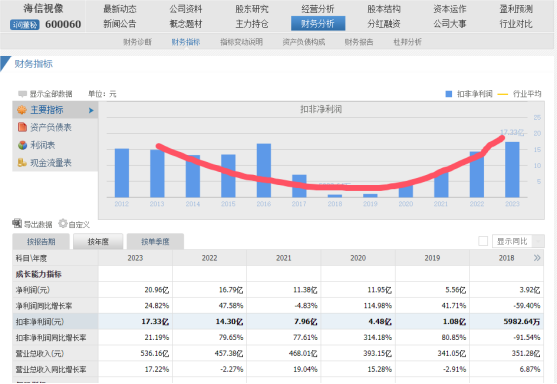The image size is (557, 384).
Task: Click the 自定义 link text
Action: point(79,225)
